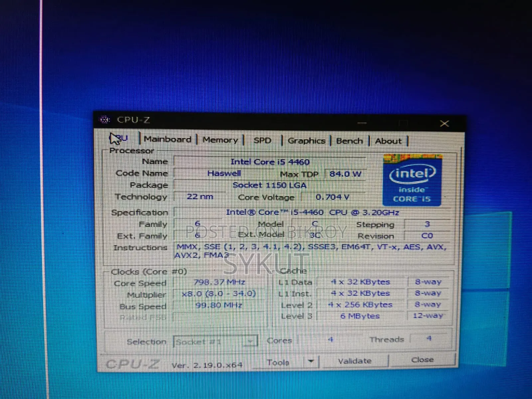Viewport: 532px width, 399px height.
Task: Click the Cores value 4
Action: [331, 339]
